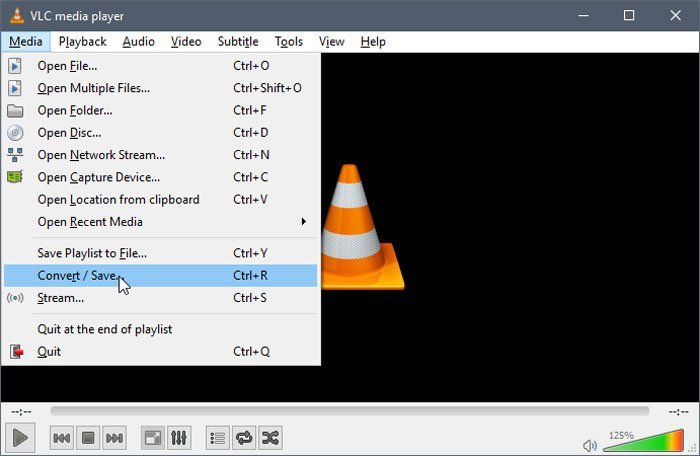700x456 pixels.
Task: Select Open Network Stream... entry
Action: 160,155
